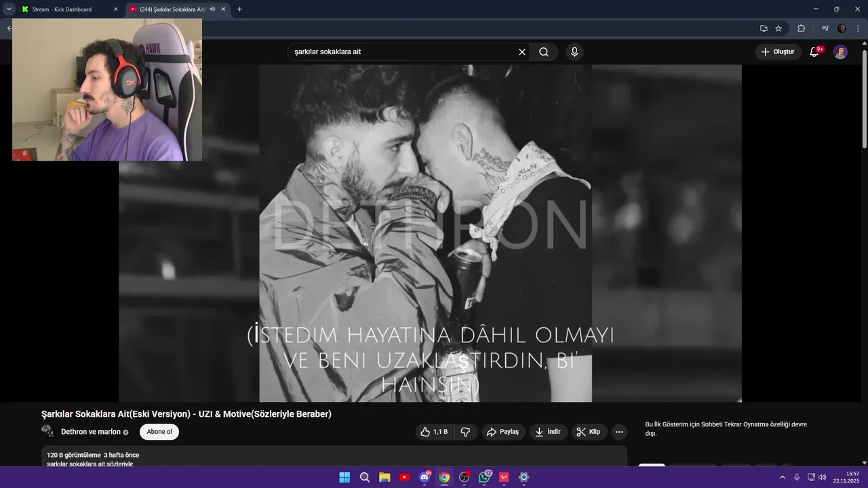
Task: Open WhatsApp from the taskbar
Action: [x=484, y=477]
